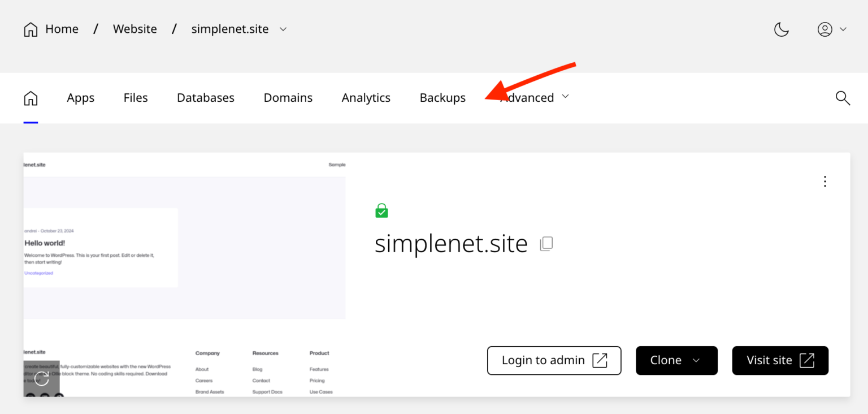This screenshot has width=868, height=414.
Task: Open the search magnifier icon
Action: pyautogui.click(x=843, y=98)
